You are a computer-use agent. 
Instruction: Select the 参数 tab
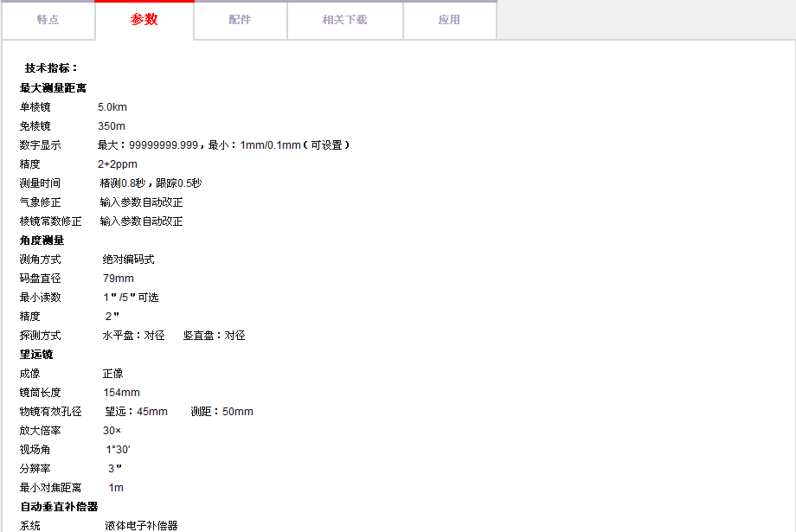pos(144,20)
